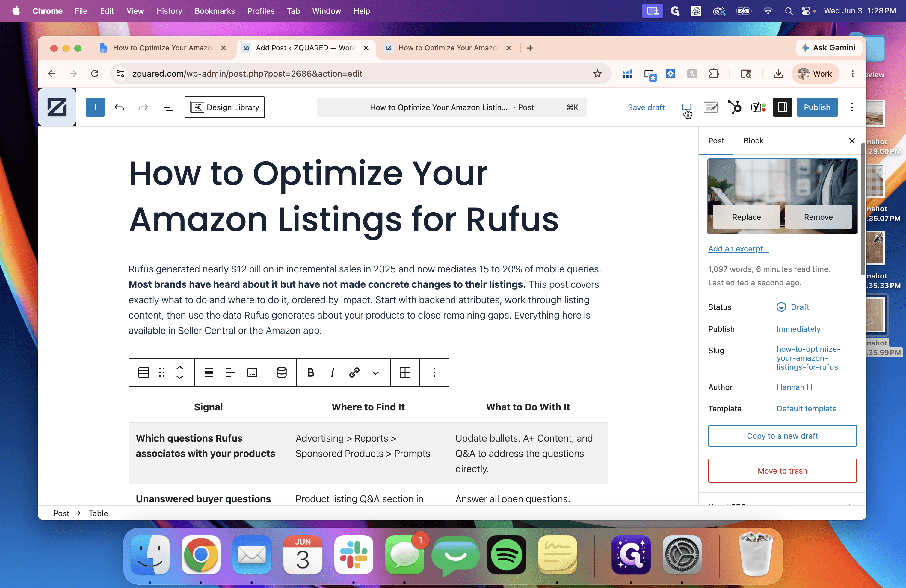Open the post preview device icon

click(686, 107)
